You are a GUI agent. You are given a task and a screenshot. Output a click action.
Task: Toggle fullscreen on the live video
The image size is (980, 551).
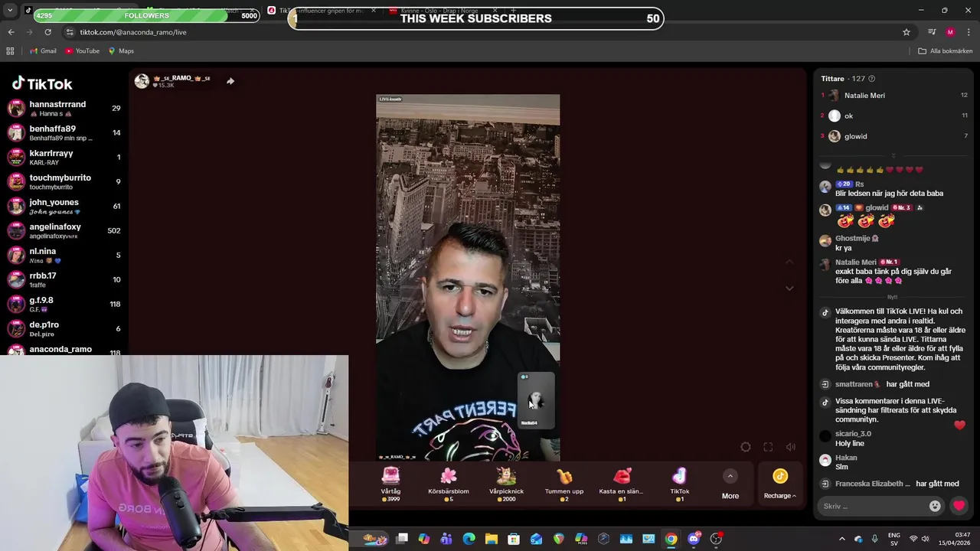(x=768, y=447)
